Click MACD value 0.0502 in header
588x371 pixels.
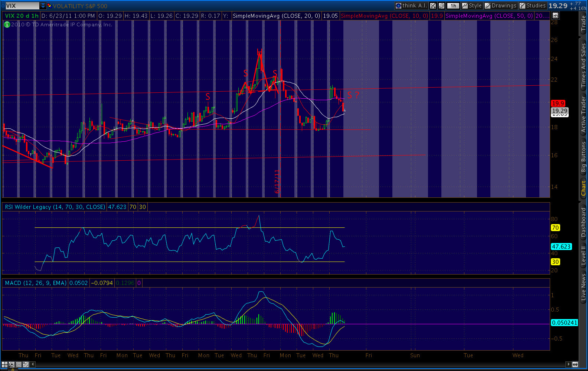79,283
